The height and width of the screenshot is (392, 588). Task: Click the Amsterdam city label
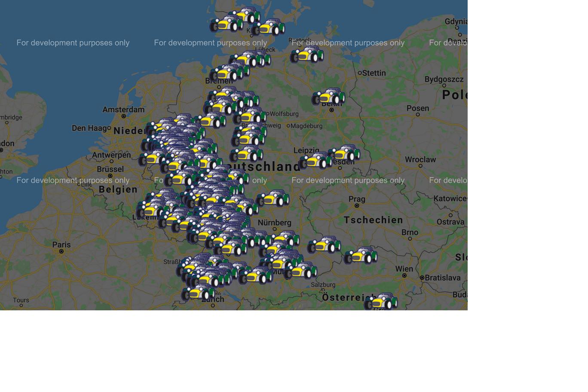click(x=123, y=110)
